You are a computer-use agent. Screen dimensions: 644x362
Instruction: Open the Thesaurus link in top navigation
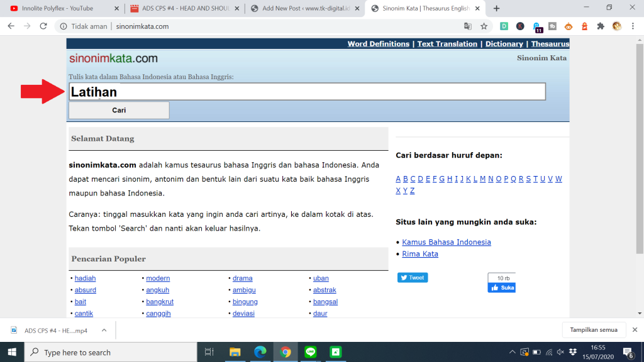[550, 44]
